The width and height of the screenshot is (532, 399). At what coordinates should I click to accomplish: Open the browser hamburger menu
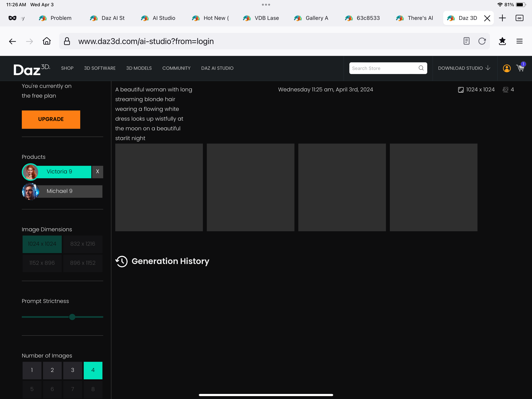tap(519, 41)
